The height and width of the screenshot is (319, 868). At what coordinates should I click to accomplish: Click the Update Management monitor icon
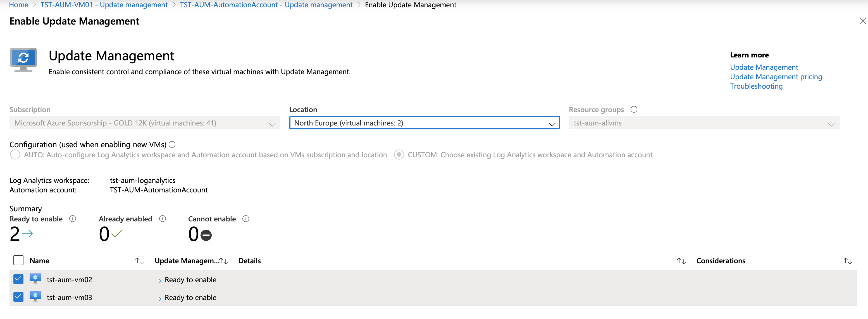click(23, 60)
